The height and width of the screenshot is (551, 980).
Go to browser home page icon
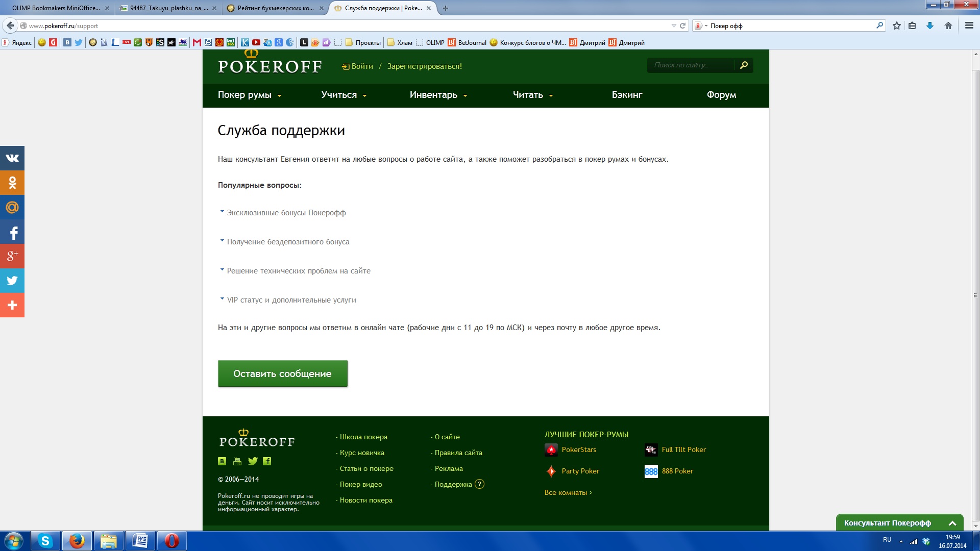[948, 26]
